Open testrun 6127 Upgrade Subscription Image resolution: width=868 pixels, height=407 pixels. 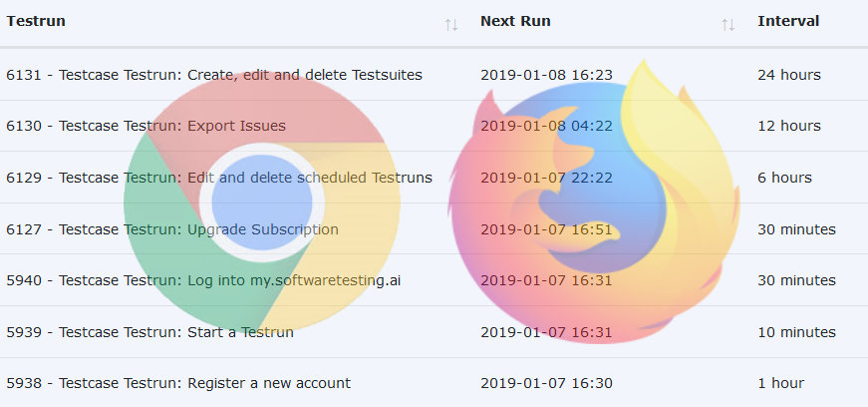coord(172,229)
